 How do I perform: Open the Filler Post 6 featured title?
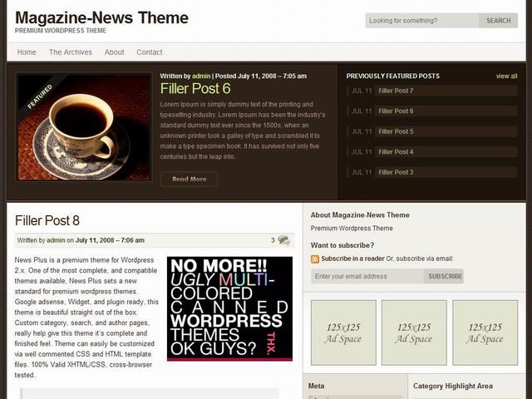(x=195, y=89)
